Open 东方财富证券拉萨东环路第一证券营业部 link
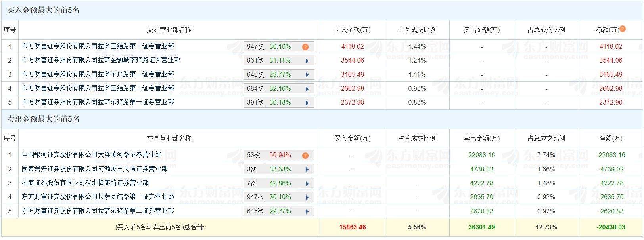 [x=98, y=102]
